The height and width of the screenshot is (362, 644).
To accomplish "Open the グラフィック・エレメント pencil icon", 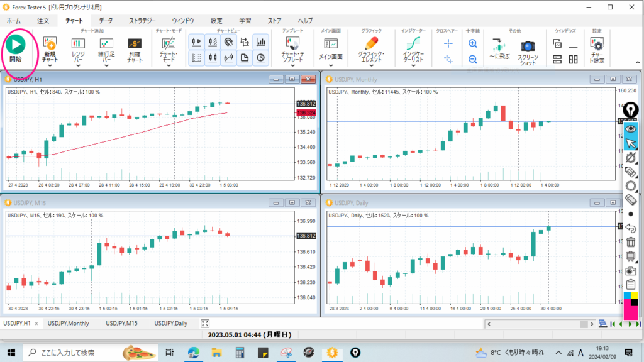I will [x=371, y=43].
